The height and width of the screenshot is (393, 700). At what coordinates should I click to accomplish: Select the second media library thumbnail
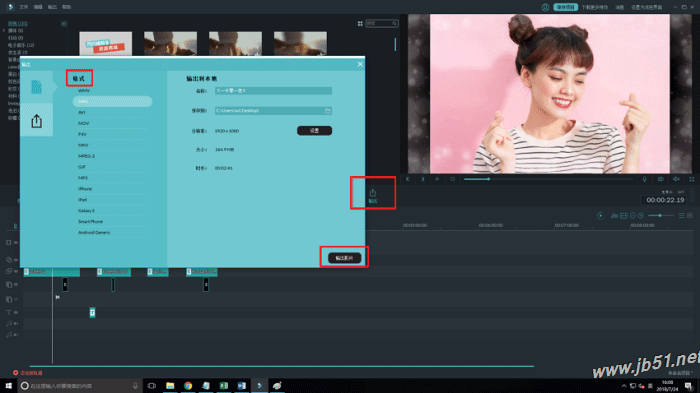pyautogui.click(x=171, y=43)
